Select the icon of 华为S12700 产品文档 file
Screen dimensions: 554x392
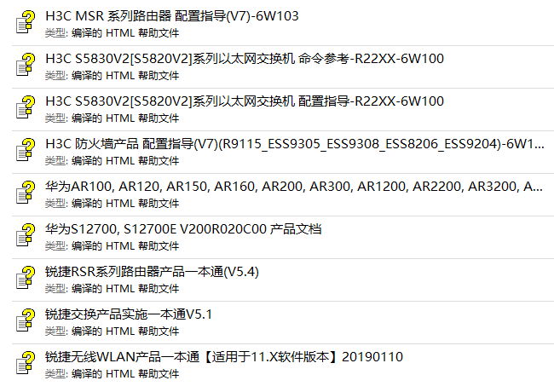pos(26,235)
